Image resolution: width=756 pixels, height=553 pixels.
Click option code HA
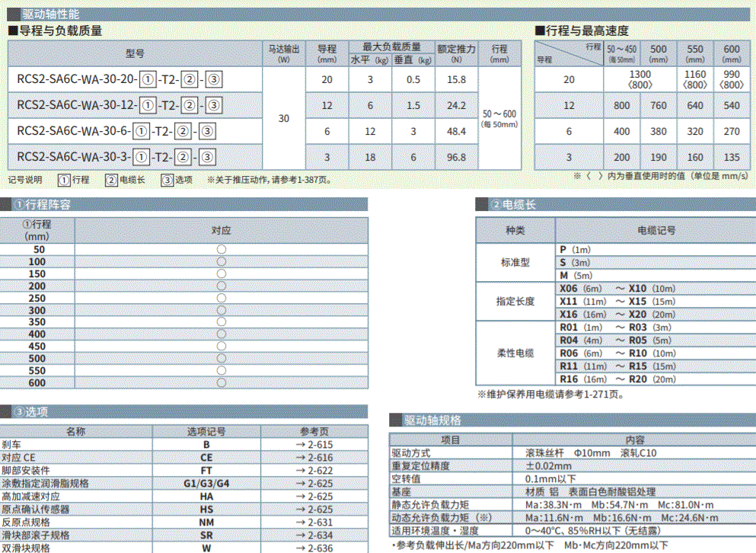[x=206, y=497]
